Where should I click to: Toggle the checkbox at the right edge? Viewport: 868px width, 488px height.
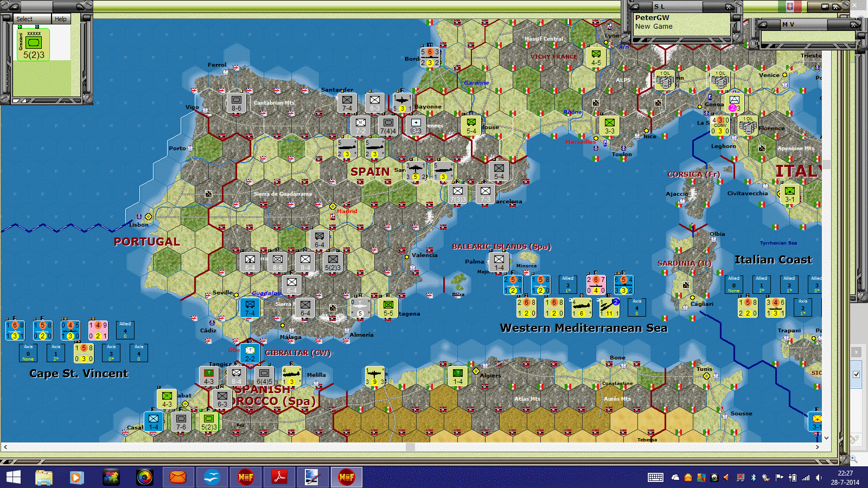(x=857, y=374)
